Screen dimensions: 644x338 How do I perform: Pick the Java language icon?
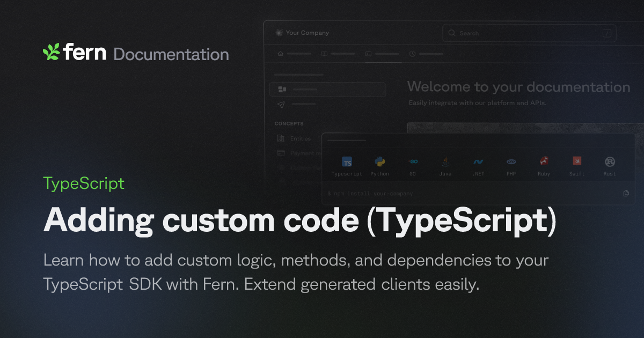(445, 162)
